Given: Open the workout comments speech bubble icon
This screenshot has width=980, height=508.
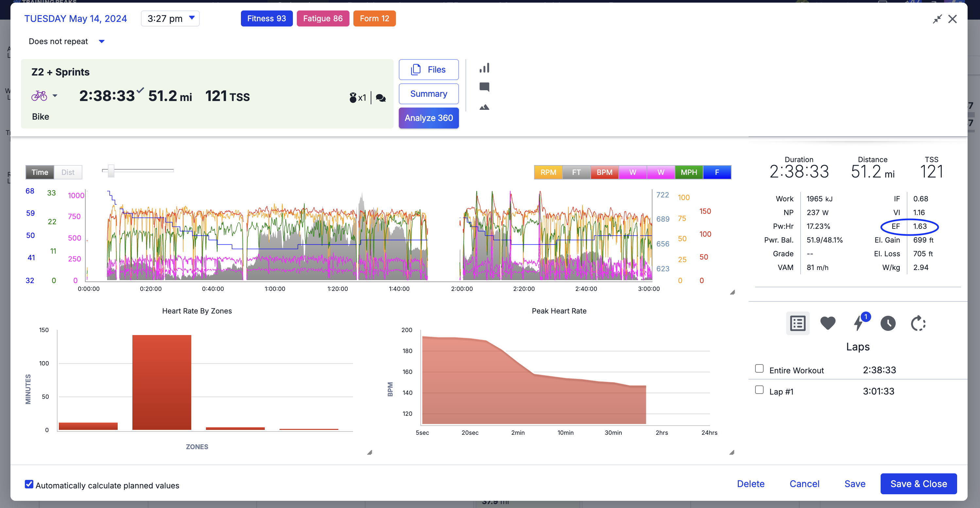Looking at the screenshot, I should pos(484,87).
